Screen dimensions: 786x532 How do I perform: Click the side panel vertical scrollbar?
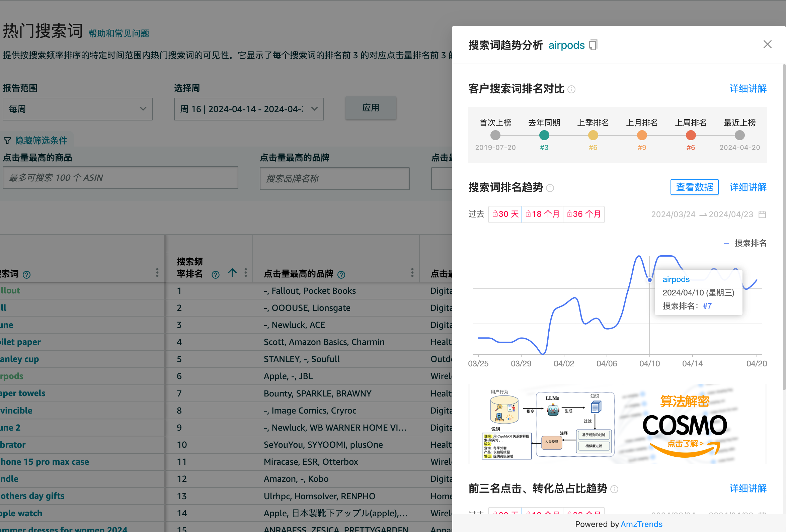point(784,227)
